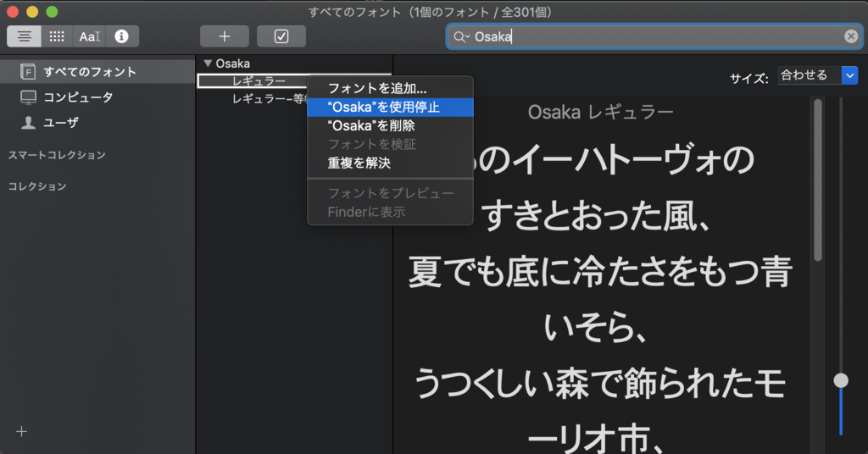
Task: Switch to sample text preview mode
Action: click(x=24, y=36)
